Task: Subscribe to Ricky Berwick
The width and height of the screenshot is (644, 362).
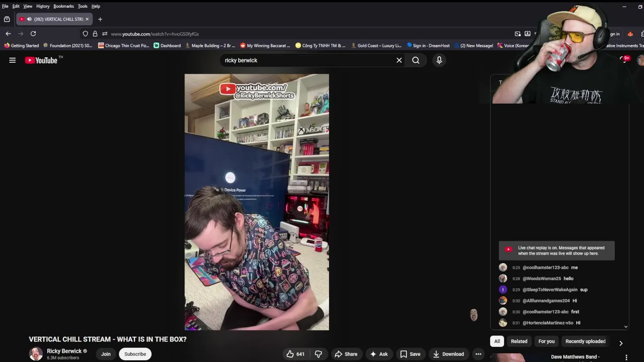Action: tap(135, 354)
